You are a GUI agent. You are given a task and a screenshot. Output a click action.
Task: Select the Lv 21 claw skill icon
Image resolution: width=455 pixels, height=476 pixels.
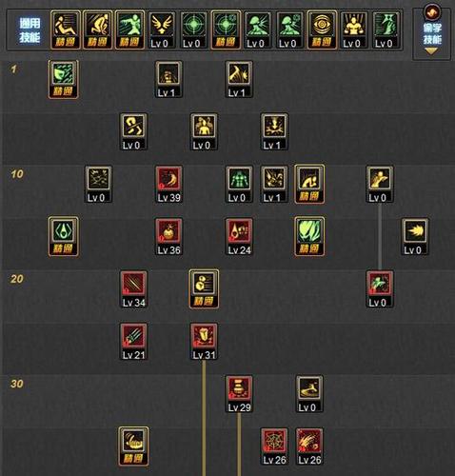coord(133,342)
